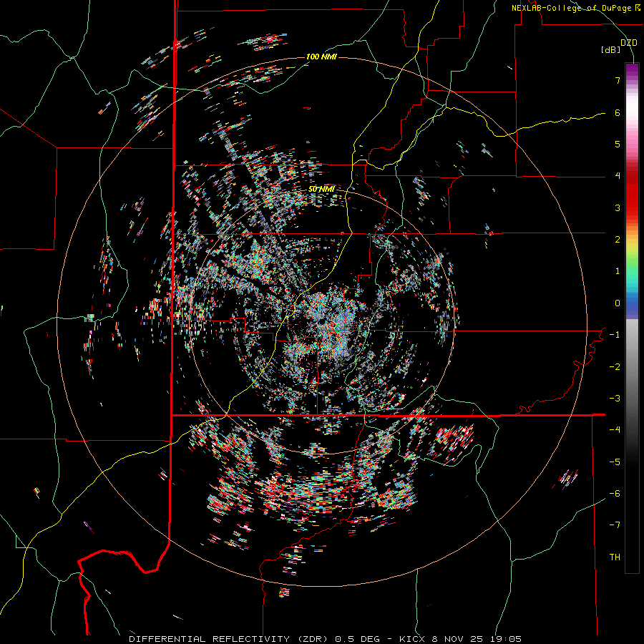Click the ZDR color scale bar
The height and width of the screenshot is (644, 644).
632,318
